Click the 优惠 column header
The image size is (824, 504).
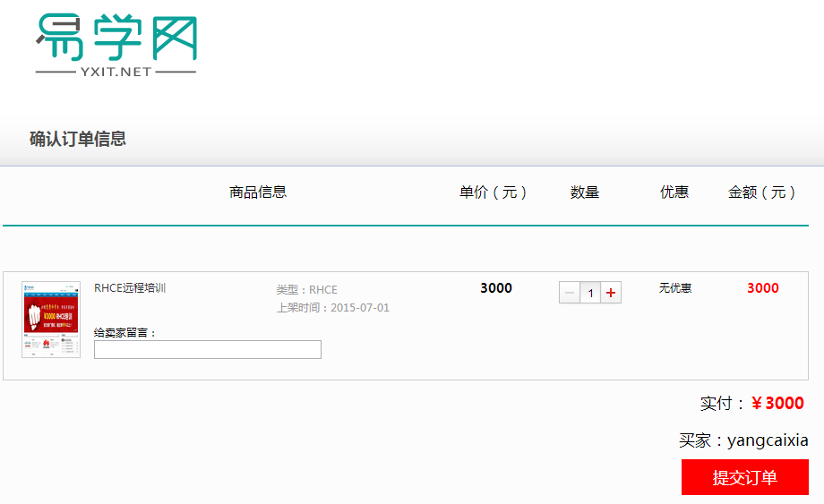click(674, 192)
